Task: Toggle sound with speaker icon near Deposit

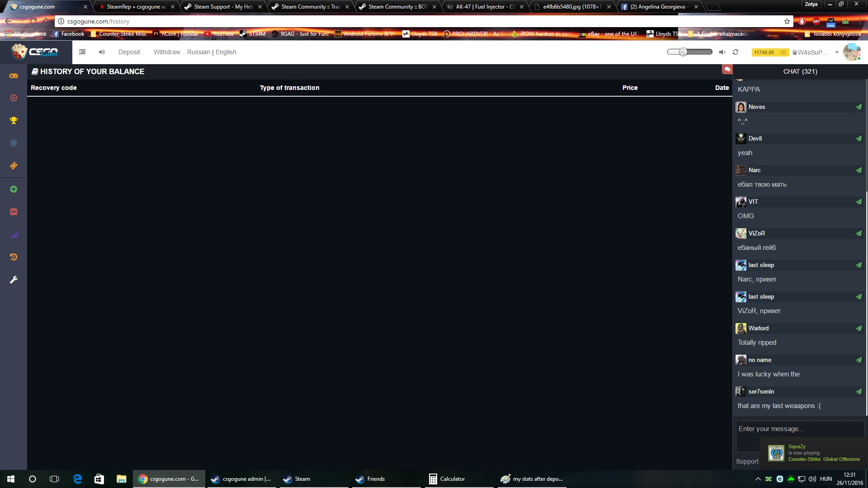Action: point(102,52)
